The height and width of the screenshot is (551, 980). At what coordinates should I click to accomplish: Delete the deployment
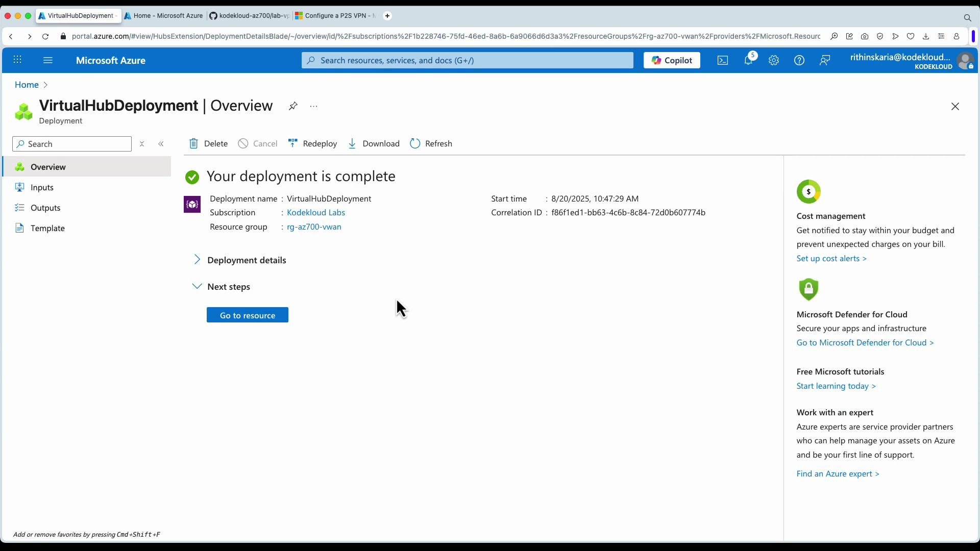(x=208, y=143)
